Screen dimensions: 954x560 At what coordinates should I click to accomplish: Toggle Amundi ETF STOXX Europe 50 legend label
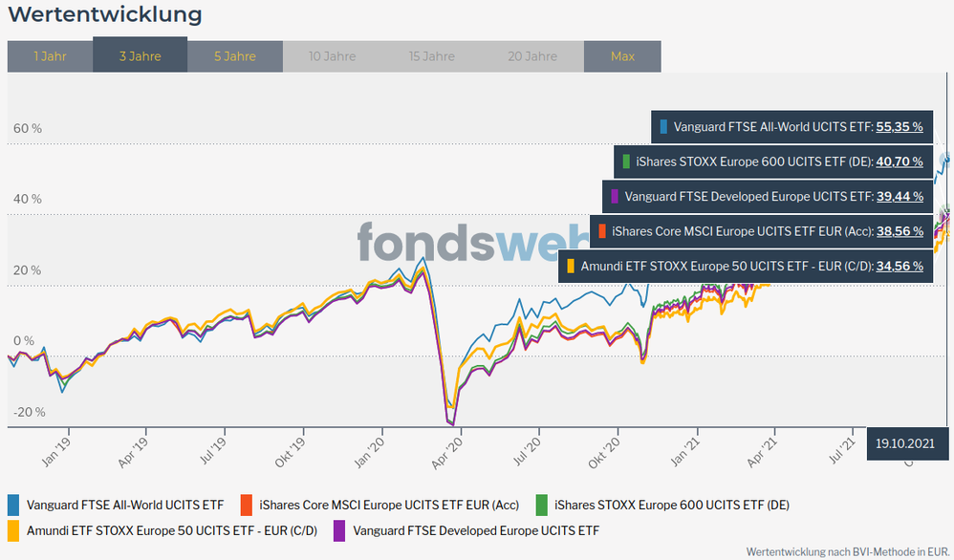[x=172, y=530]
